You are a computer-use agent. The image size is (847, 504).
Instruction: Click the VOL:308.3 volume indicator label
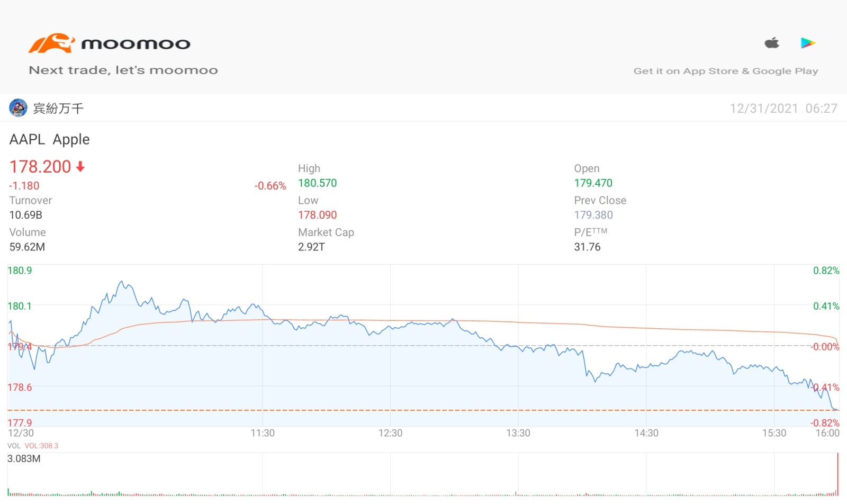tap(41, 446)
